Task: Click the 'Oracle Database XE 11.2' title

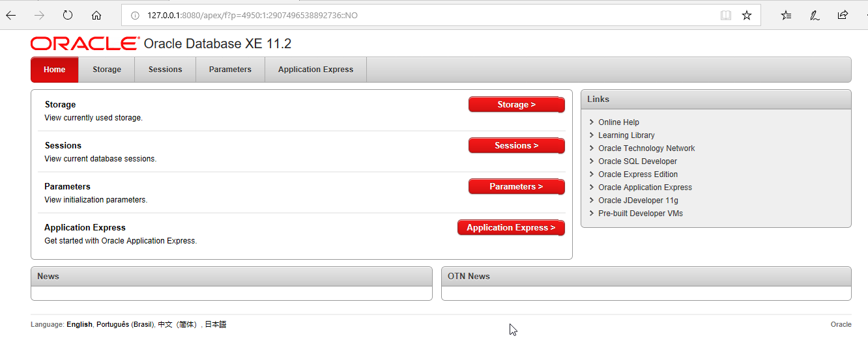Action: (217, 44)
